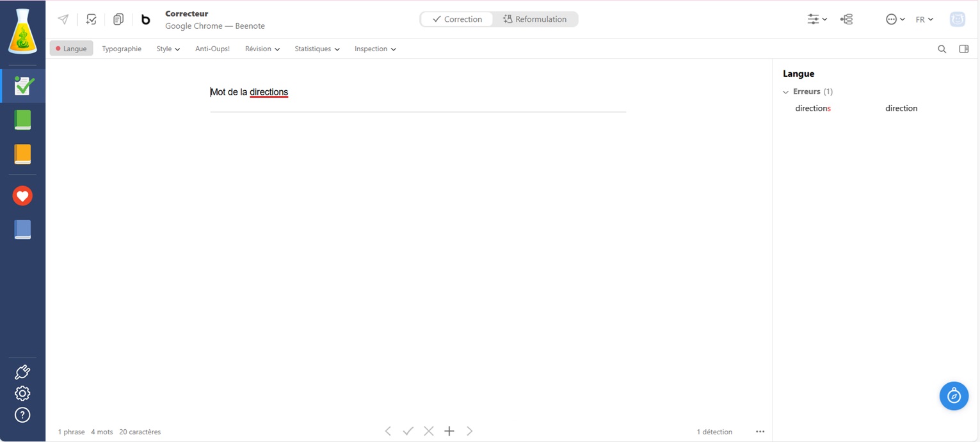Toggle the right side panel visibility

(x=963, y=49)
